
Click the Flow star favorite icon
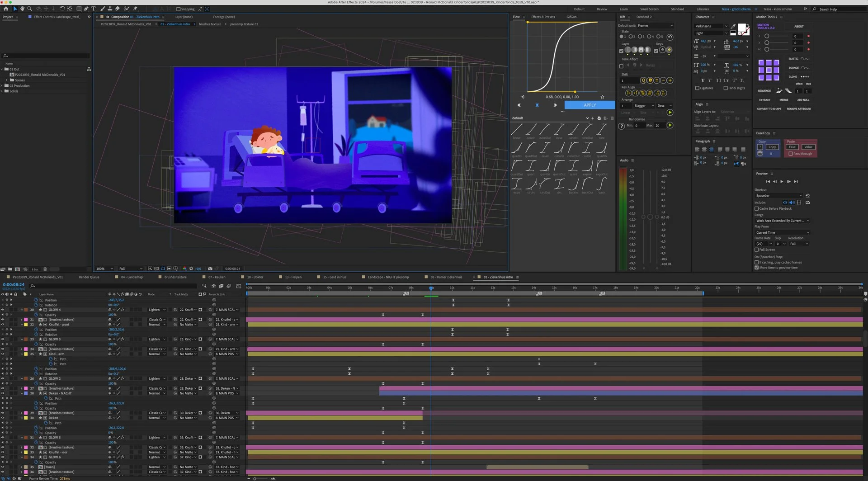602,97
